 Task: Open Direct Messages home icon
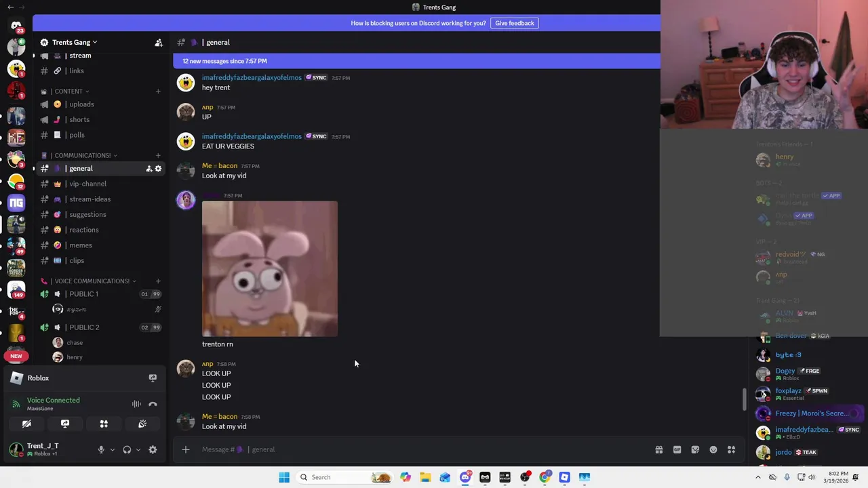pyautogui.click(x=16, y=26)
